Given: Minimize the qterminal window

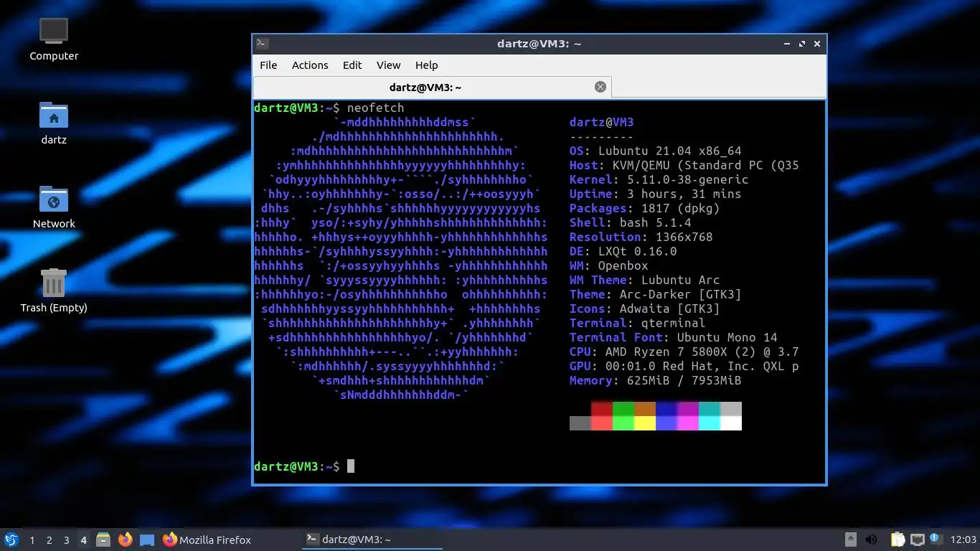Looking at the screenshot, I should [x=788, y=44].
